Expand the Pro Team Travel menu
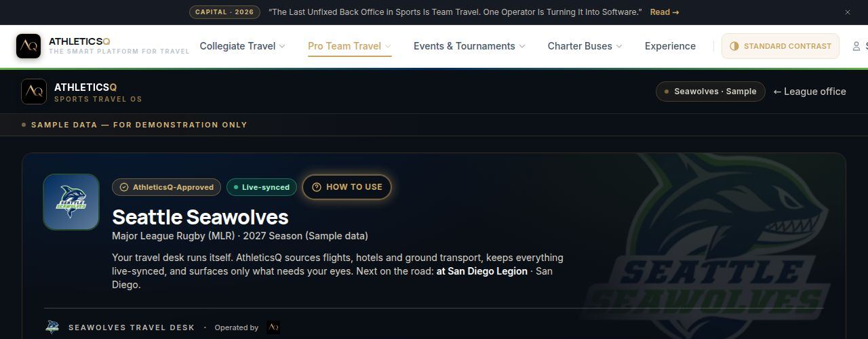The width and height of the screenshot is (868, 339). pos(349,46)
